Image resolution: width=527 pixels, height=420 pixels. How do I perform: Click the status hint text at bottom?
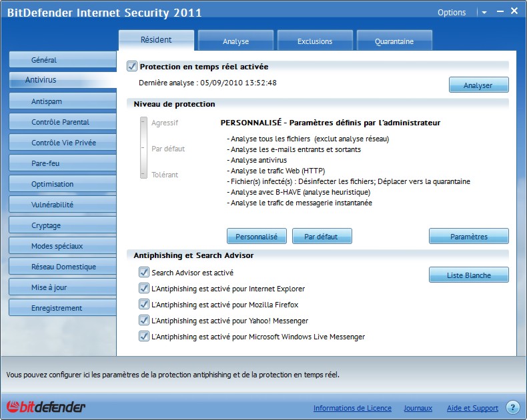[x=173, y=375]
